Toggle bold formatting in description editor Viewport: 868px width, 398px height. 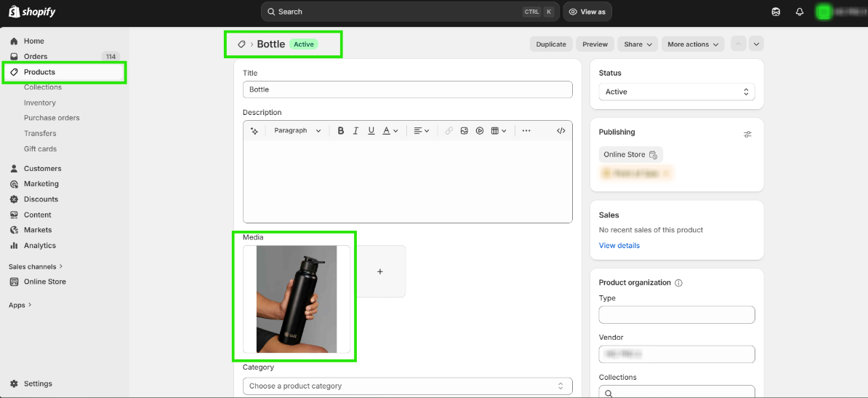(340, 131)
